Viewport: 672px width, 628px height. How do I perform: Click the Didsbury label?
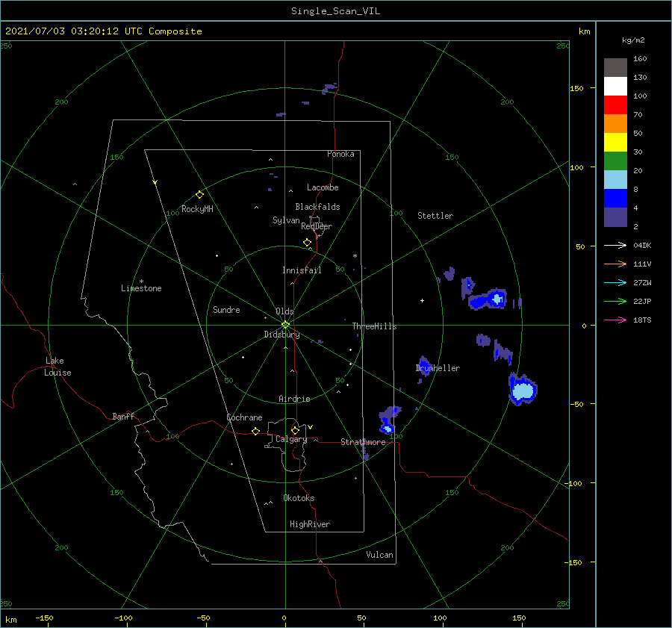pos(281,335)
